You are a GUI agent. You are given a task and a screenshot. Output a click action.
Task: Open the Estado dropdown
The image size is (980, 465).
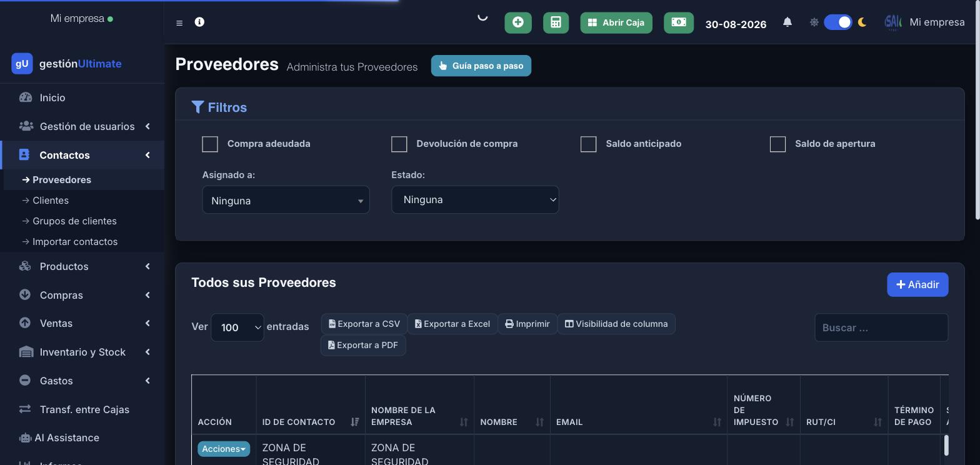475,199
